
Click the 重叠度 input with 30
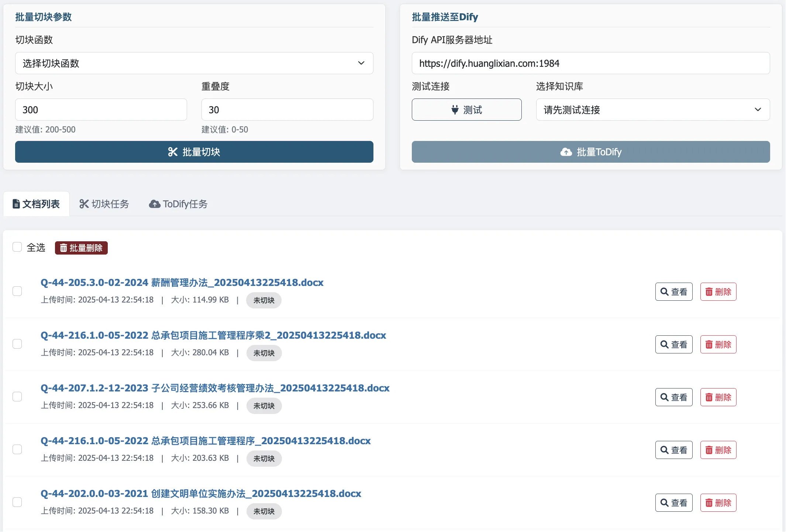coord(287,110)
